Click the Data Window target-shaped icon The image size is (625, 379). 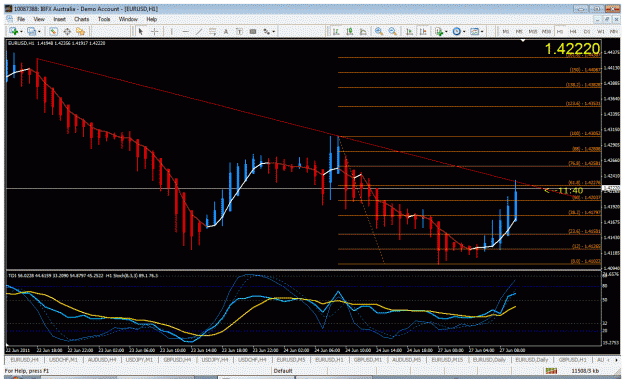[x=67, y=31]
